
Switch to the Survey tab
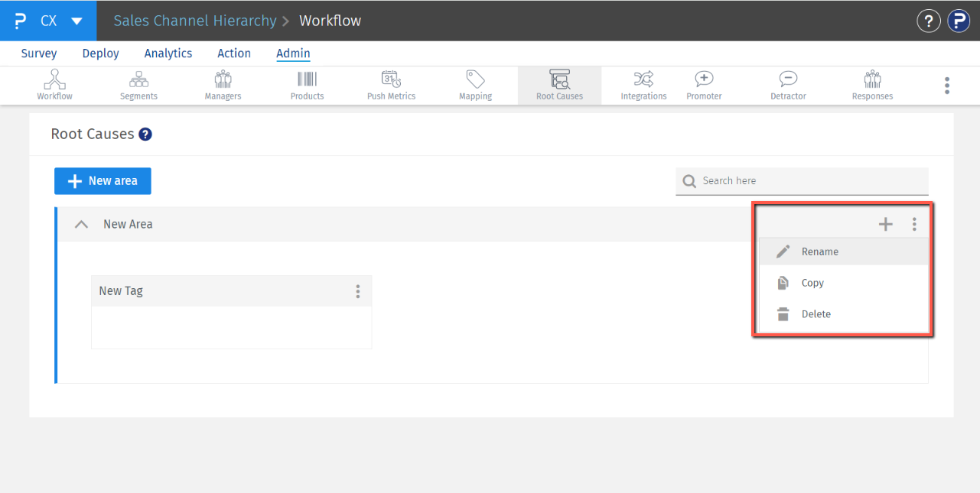pyautogui.click(x=39, y=53)
